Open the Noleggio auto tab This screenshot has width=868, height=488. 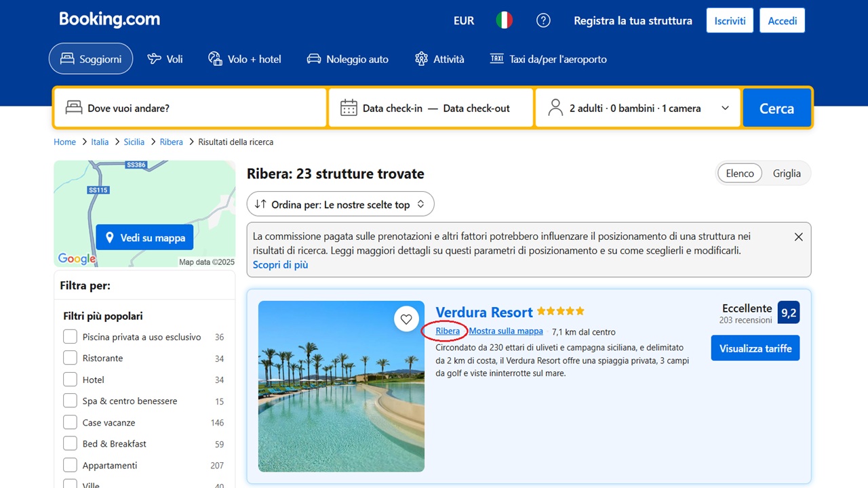pyautogui.click(x=348, y=59)
